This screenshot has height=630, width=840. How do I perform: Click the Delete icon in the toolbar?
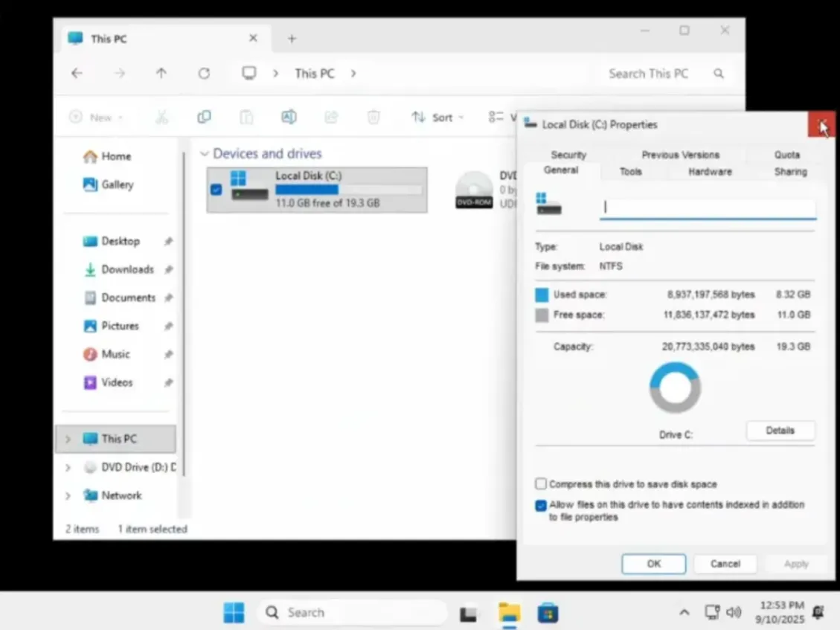point(373,117)
